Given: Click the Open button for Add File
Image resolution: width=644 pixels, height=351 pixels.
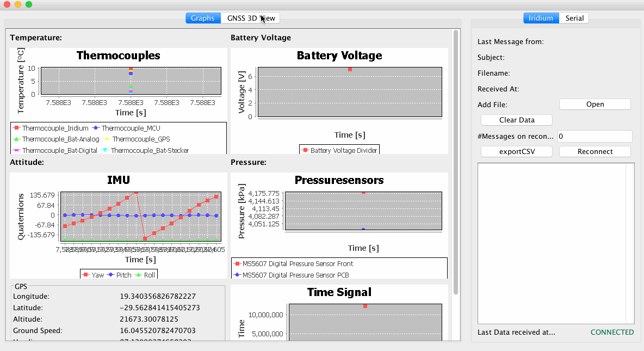Looking at the screenshot, I should coord(595,104).
